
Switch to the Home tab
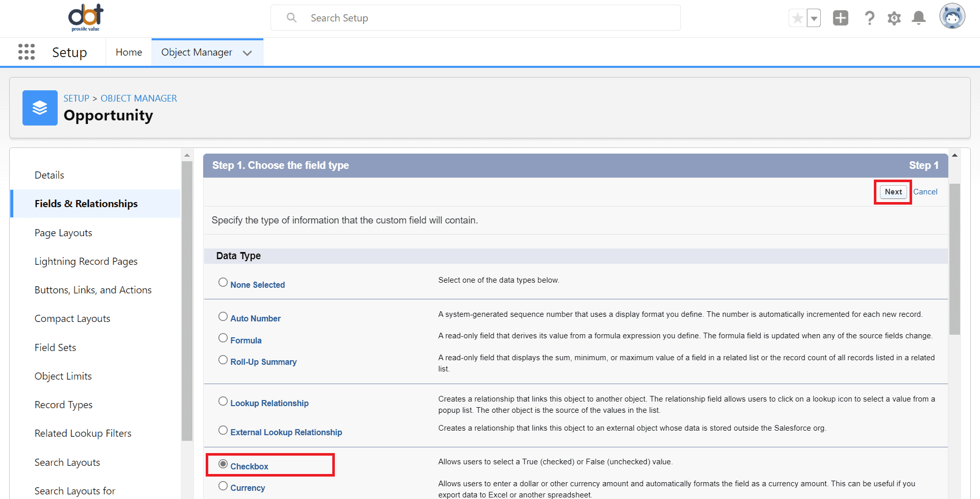pos(129,52)
